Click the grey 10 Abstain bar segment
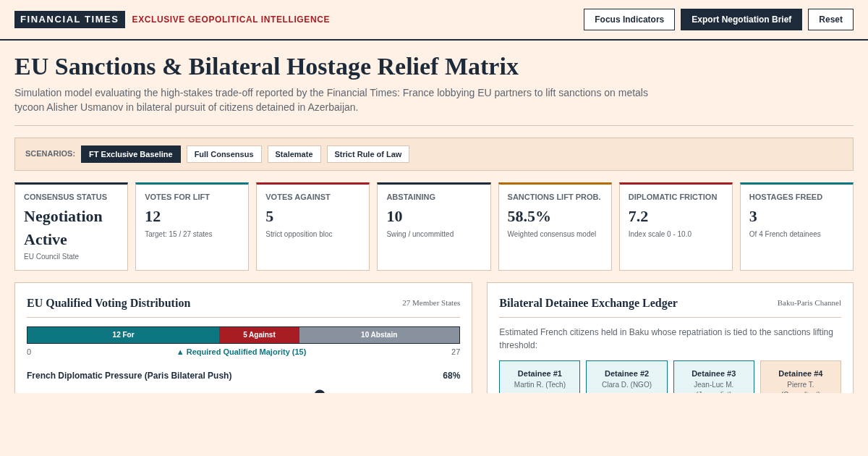This screenshot has width=868, height=456. click(379, 335)
